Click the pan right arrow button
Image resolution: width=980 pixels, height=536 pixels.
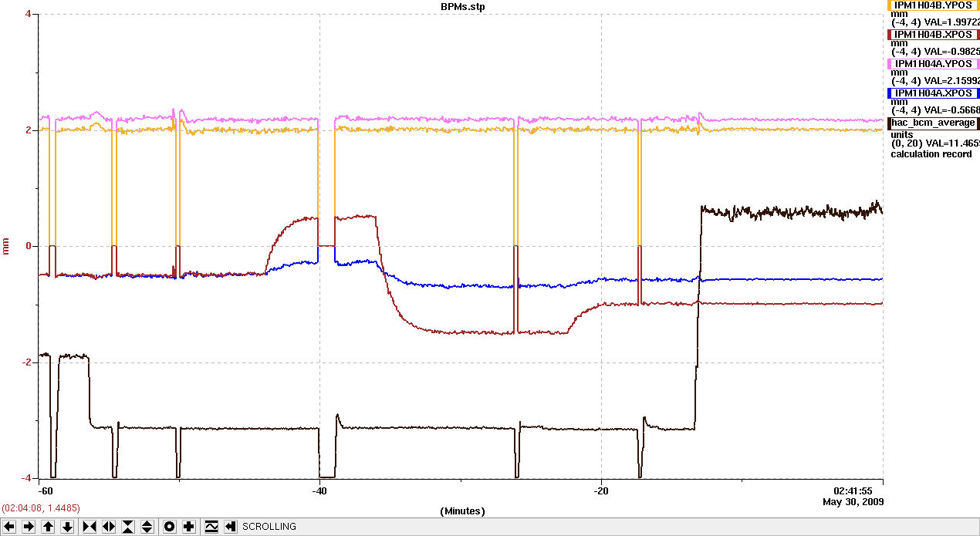click(x=29, y=527)
